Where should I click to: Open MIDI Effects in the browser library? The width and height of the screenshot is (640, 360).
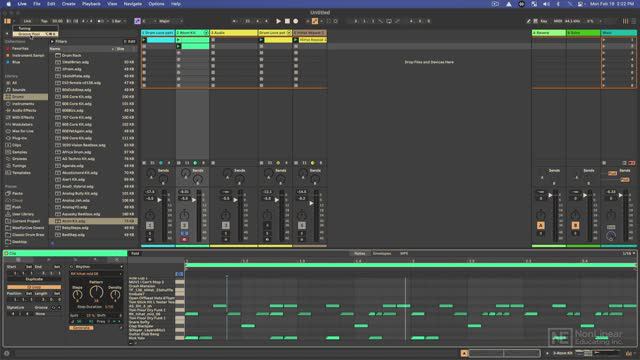tap(23, 118)
